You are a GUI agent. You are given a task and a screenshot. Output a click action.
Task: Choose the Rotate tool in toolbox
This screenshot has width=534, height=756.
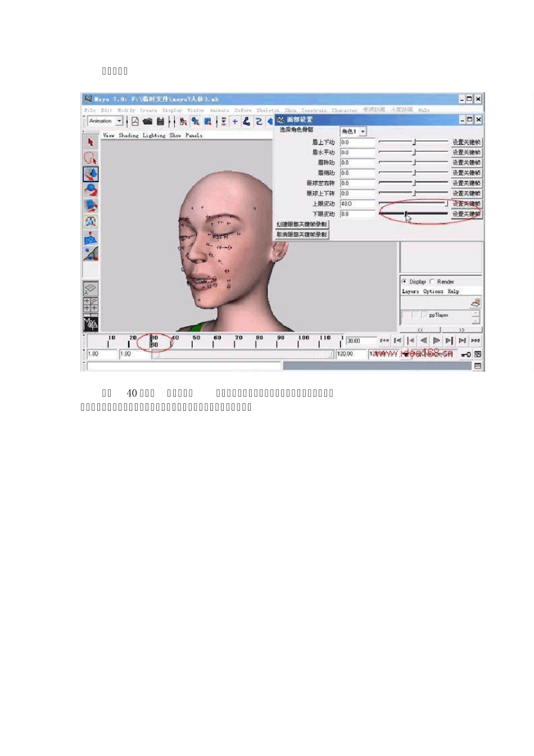90,190
